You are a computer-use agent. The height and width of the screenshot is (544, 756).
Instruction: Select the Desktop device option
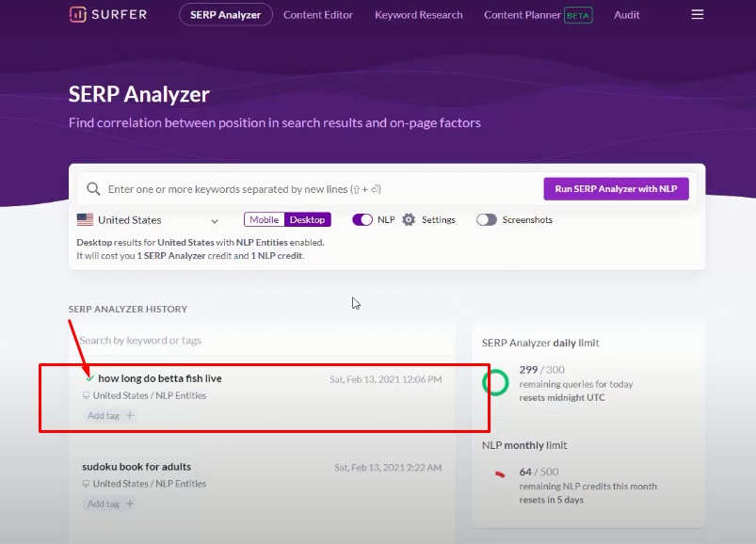click(307, 219)
